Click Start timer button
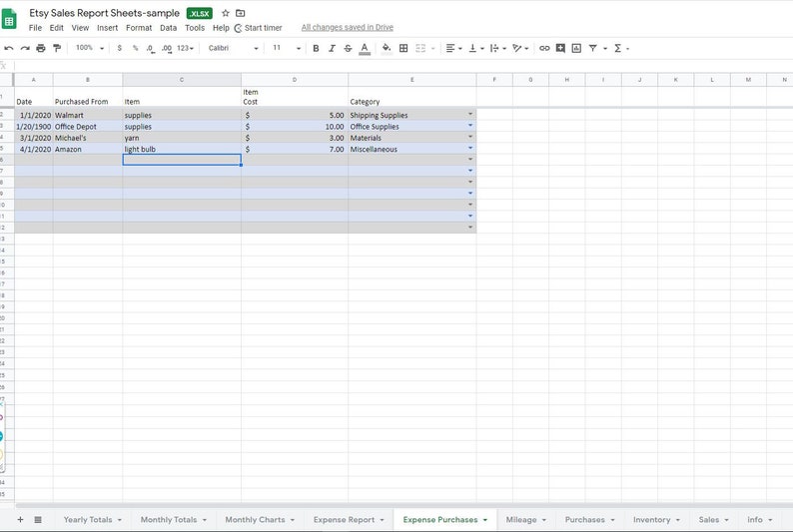This screenshot has height=532, width=793. pyautogui.click(x=258, y=28)
